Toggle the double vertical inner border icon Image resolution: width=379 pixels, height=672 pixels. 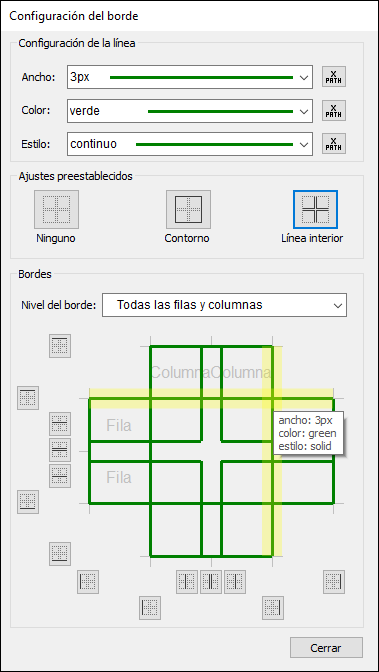211,582
